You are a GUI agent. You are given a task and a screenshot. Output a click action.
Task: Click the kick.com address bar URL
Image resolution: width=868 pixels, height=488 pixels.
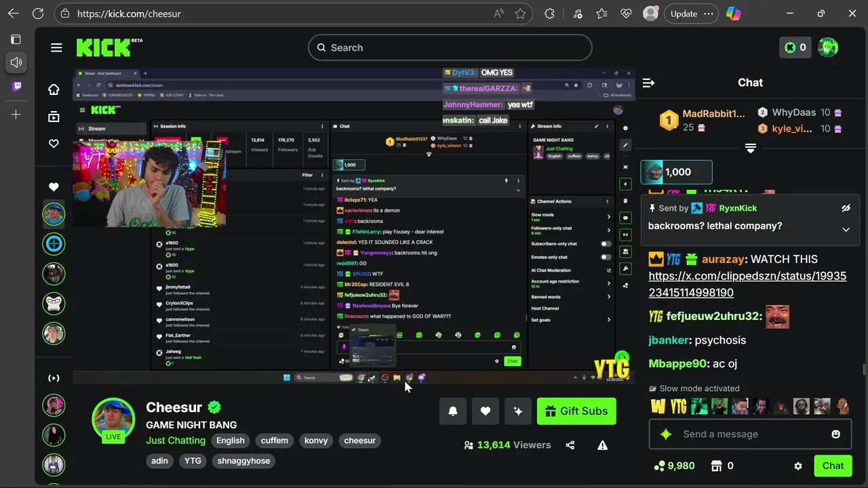[x=129, y=14]
